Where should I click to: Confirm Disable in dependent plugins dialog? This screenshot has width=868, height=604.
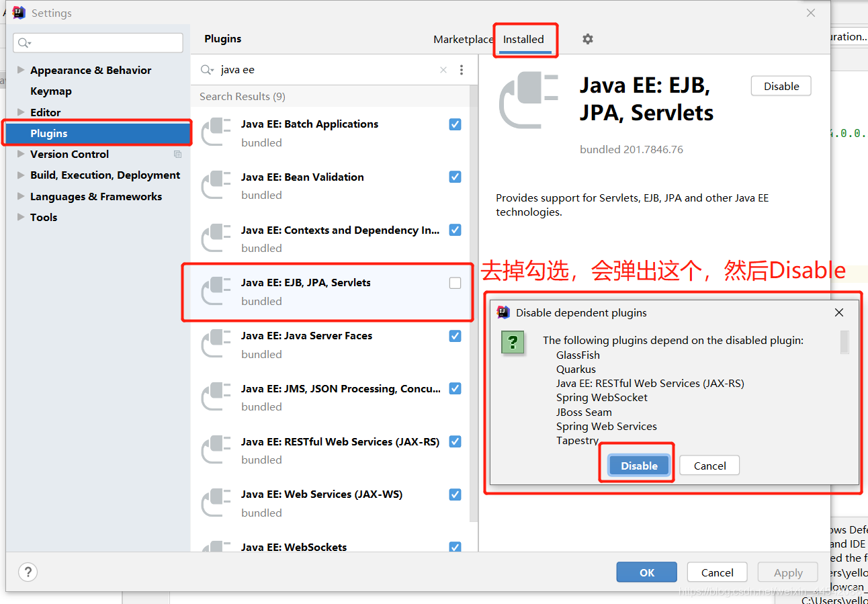pos(639,466)
